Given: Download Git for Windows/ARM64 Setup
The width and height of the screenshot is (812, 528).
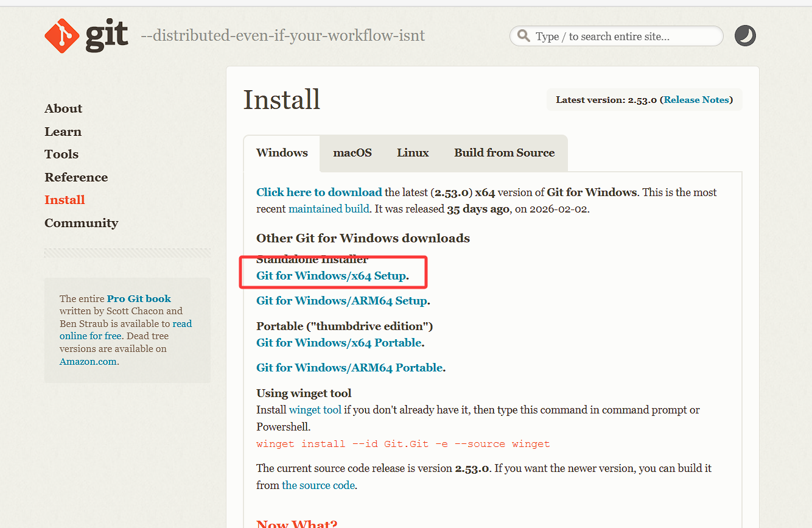Looking at the screenshot, I should (x=341, y=301).
